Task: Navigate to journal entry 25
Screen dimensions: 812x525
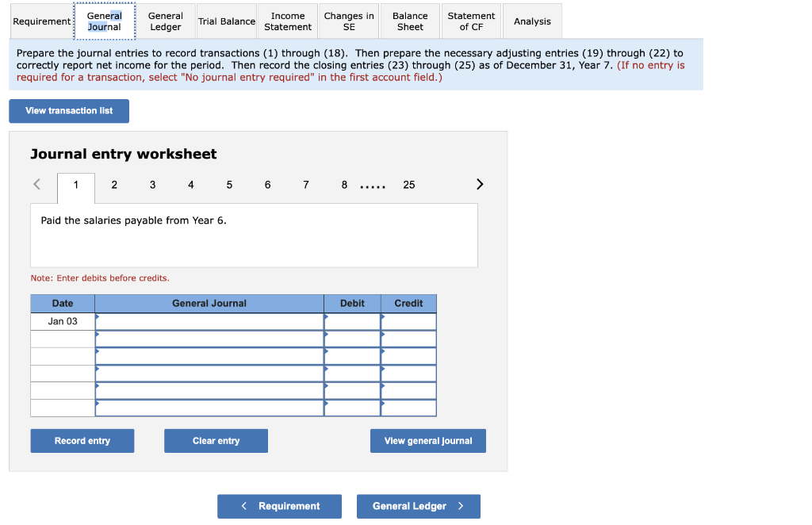Action: [x=408, y=184]
